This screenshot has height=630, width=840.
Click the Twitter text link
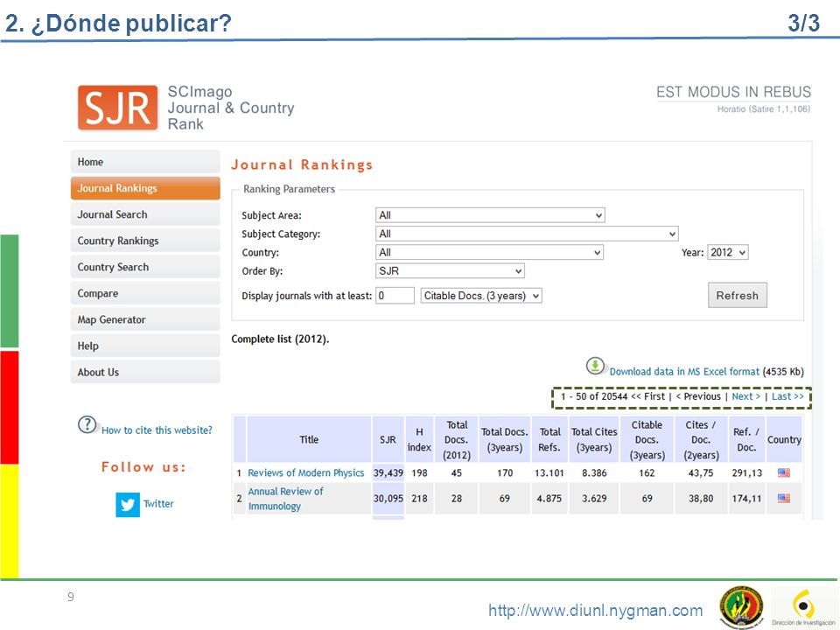click(158, 504)
